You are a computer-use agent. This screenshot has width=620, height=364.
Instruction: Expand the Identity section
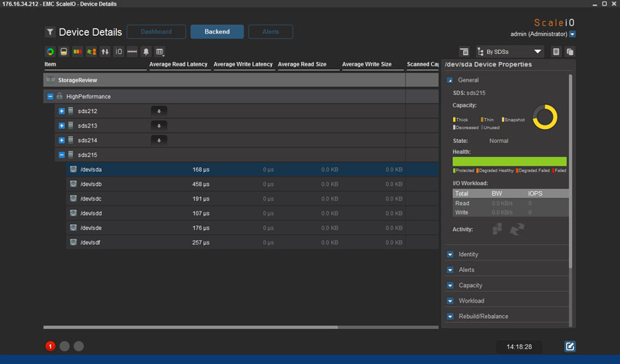pos(450,255)
